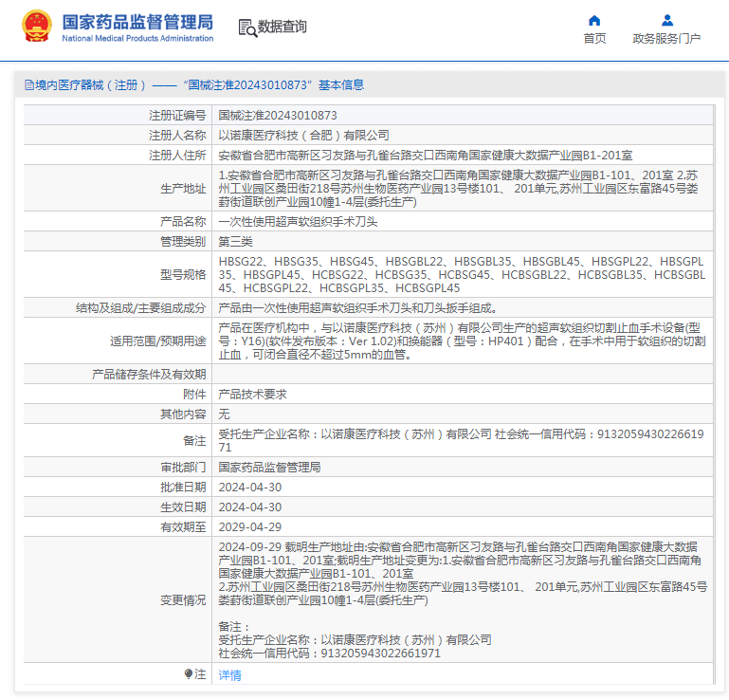Click the home house icon
This screenshot has height=700, width=729.
[x=594, y=21]
